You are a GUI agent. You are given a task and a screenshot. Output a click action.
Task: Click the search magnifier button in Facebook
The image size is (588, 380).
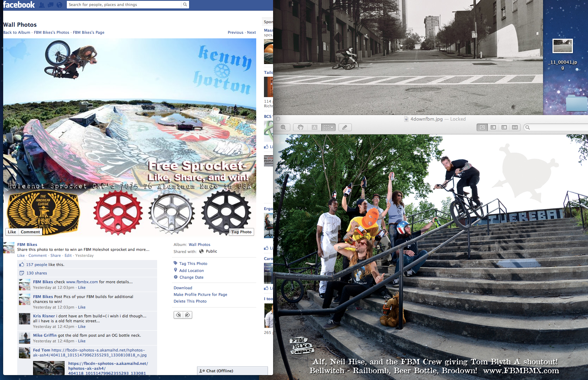pyautogui.click(x=185, y=5)
